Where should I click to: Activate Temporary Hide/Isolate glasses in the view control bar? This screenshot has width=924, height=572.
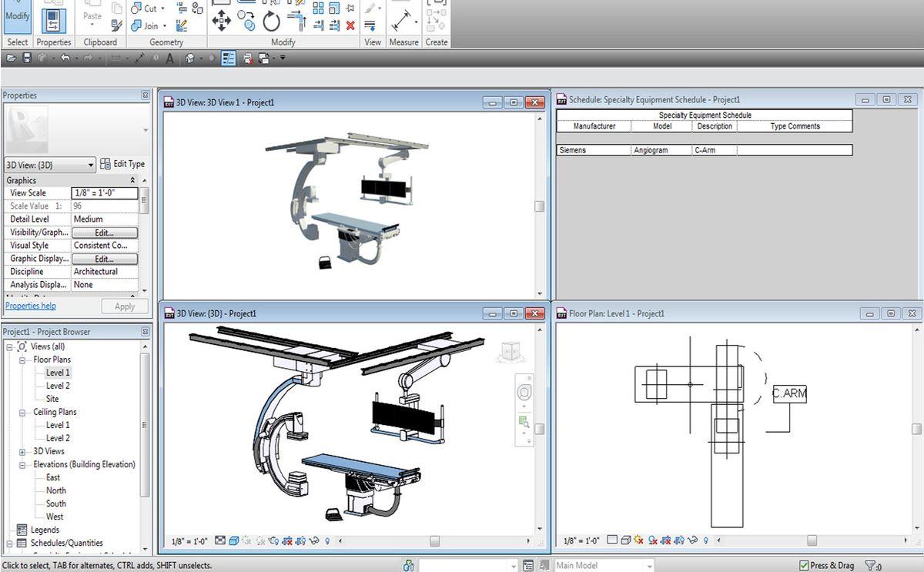click(x=314, y=540)
